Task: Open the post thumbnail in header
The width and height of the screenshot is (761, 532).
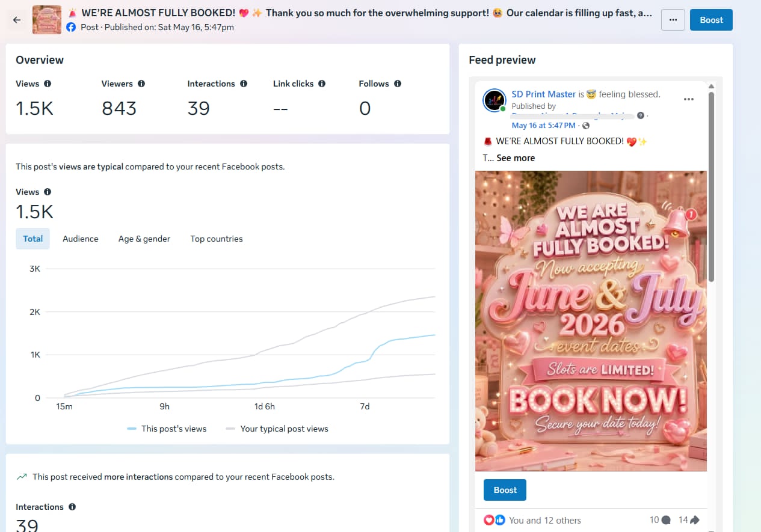Action: pos(47,20)
